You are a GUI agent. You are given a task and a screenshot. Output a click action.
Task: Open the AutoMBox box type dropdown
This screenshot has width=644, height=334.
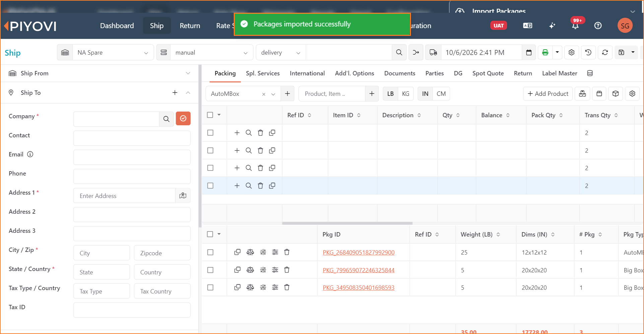click(x=273, y=94)
